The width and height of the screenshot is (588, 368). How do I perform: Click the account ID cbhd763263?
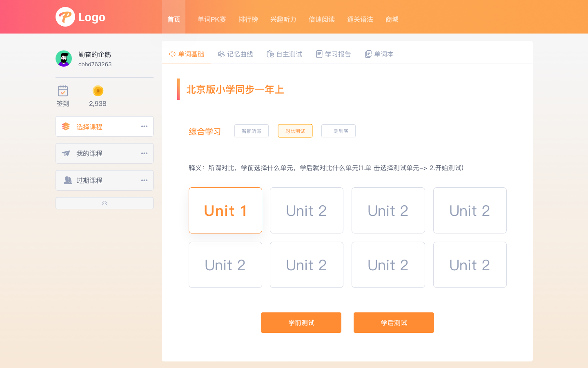[95, 64]
